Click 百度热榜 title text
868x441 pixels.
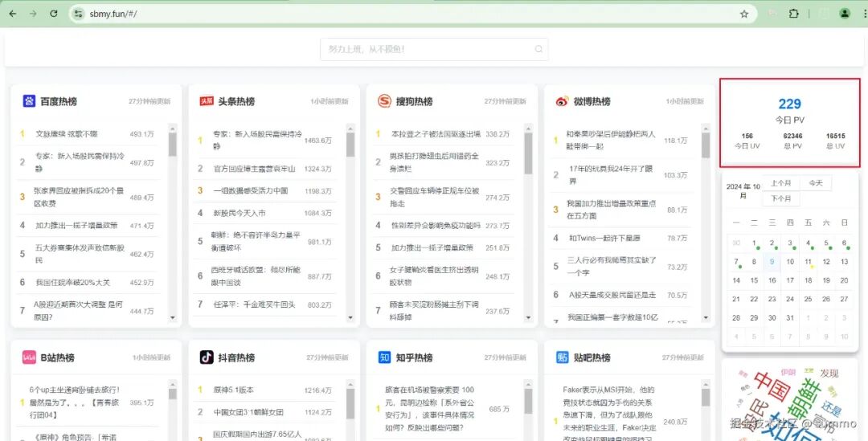click(59, 101)
